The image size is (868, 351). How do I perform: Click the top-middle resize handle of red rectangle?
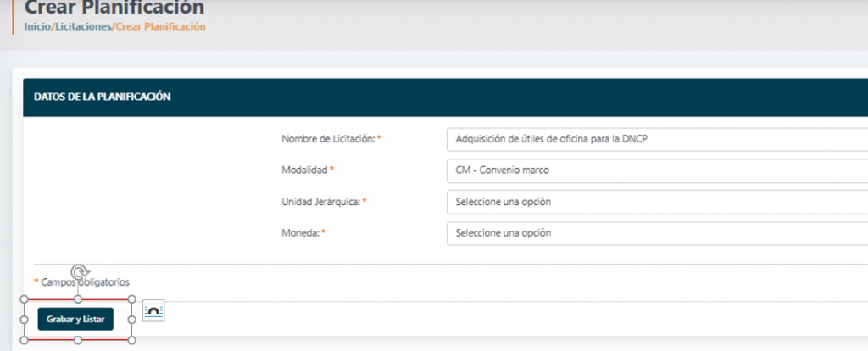coord(78,299)
